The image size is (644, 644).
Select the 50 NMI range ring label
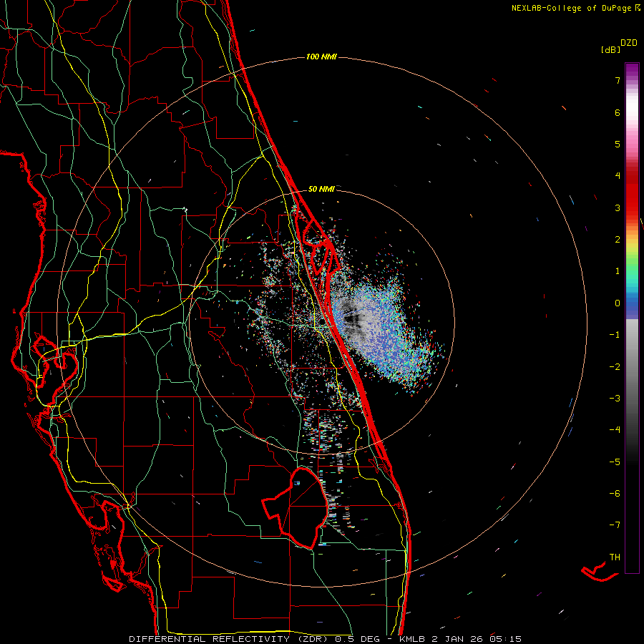point(321,189)
